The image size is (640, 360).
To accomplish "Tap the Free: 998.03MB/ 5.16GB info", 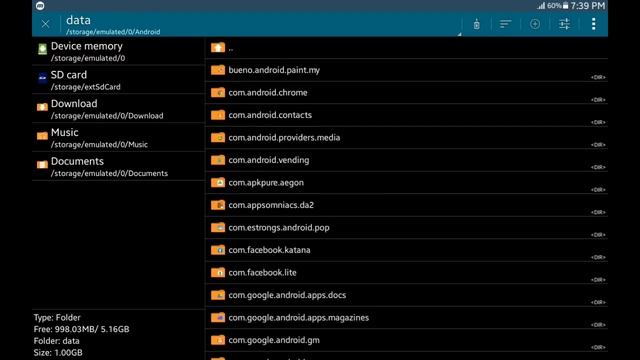I will (81, 329).
